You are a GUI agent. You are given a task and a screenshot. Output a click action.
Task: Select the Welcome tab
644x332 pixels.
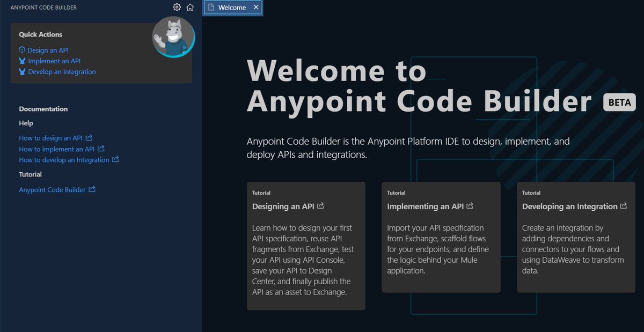pos(233,7)
